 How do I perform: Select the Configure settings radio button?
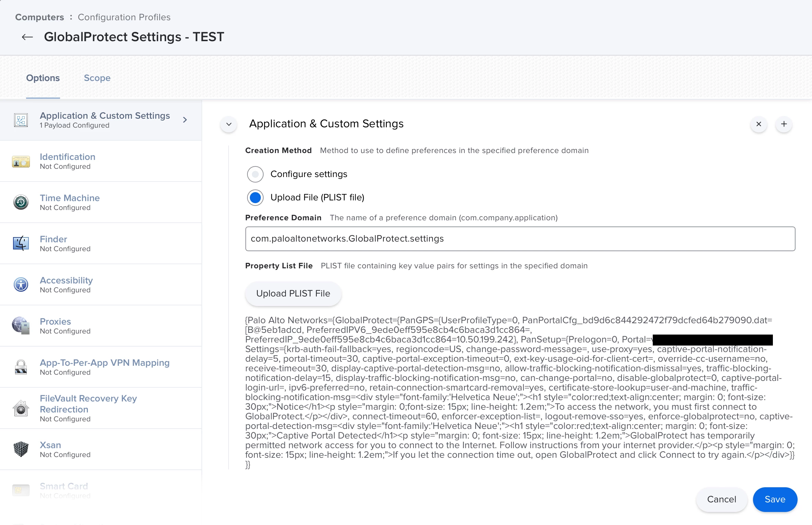(255, 174)
